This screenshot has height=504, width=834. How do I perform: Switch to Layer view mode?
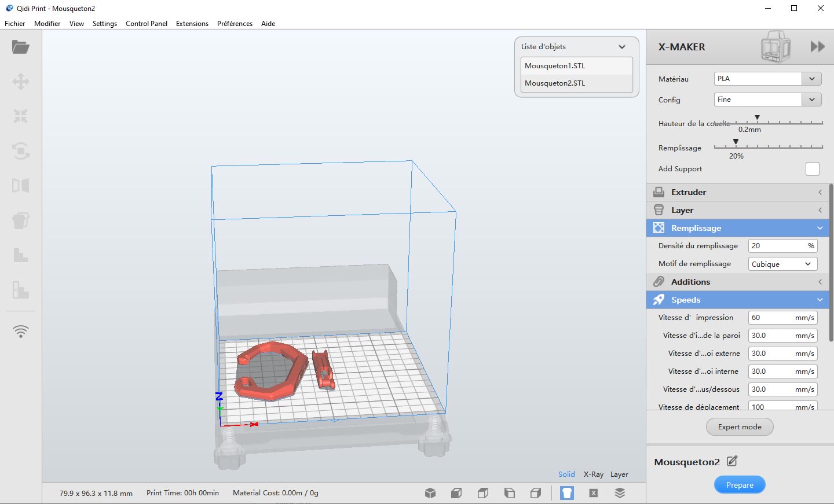(619, 474)
